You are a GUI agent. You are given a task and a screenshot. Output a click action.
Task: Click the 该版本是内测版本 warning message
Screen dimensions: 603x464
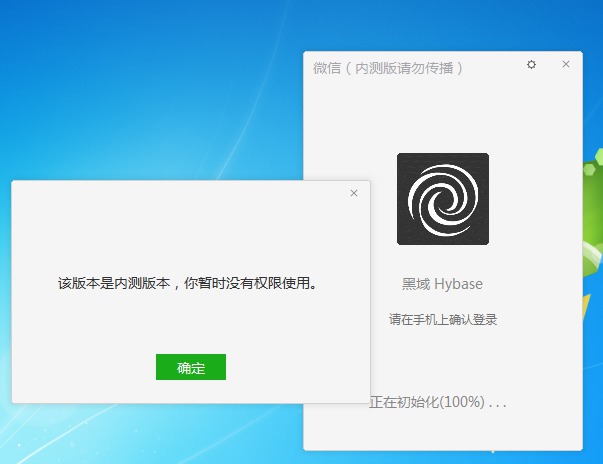point(188,283)
